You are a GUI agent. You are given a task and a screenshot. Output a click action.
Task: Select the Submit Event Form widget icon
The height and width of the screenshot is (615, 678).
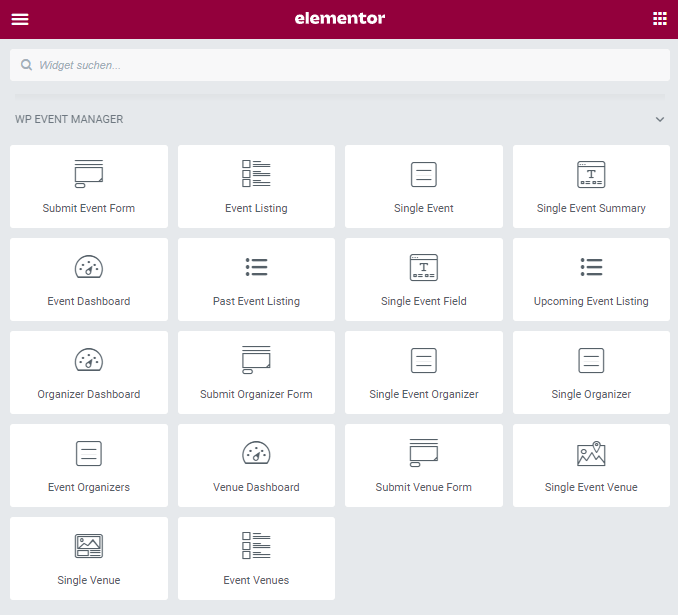click(89, 174)
